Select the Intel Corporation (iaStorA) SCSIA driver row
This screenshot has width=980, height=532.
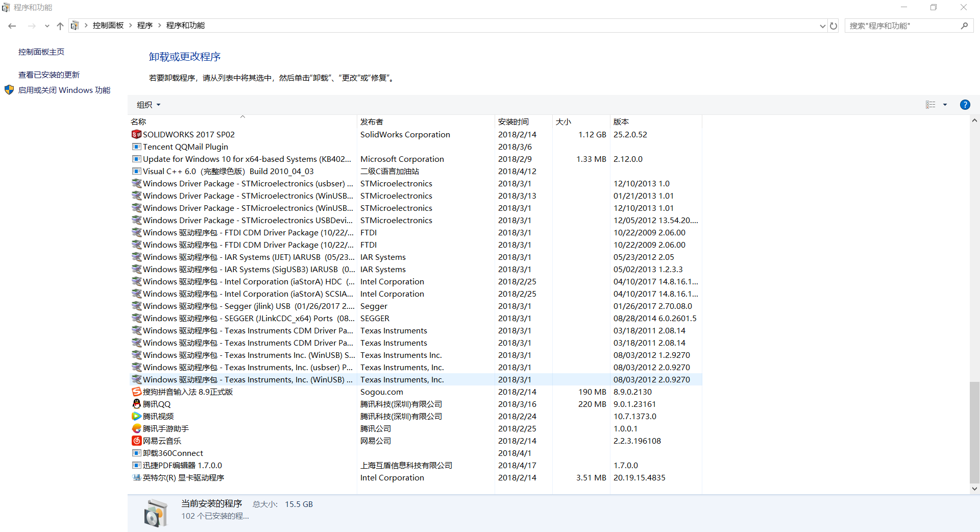point(415,294)
